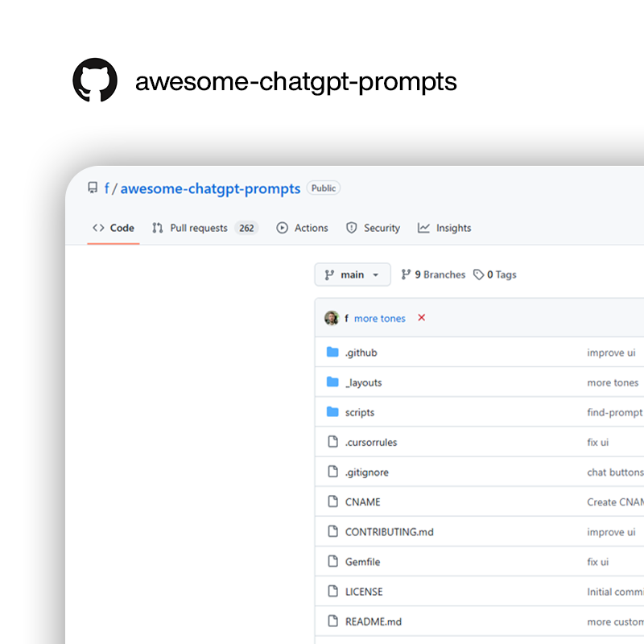Click the Insights graph icon

click(x=423, y=228)
